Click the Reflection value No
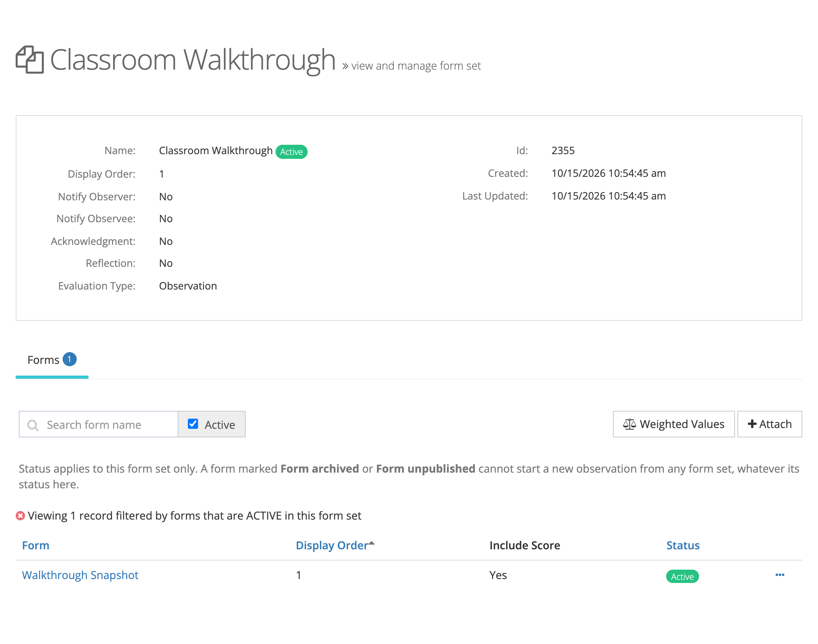Screen dimensions: 818x644 click(166, 263)
